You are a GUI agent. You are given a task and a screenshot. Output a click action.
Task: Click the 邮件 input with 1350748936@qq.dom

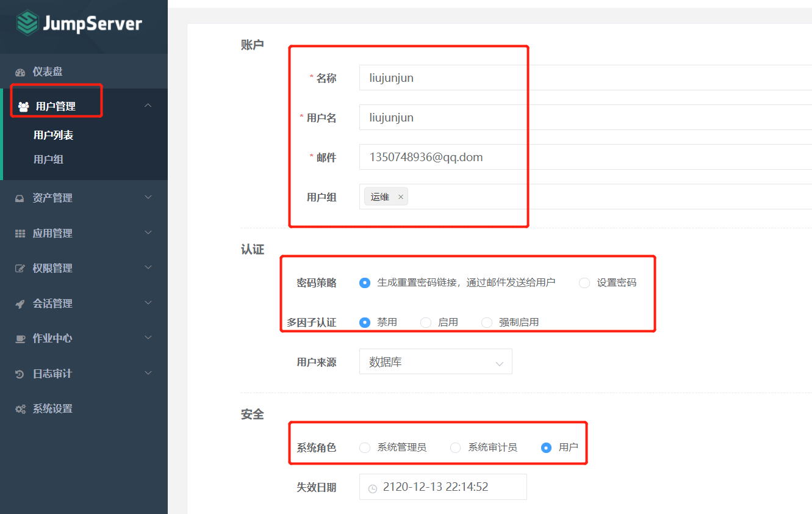click(x=586, y=157)
